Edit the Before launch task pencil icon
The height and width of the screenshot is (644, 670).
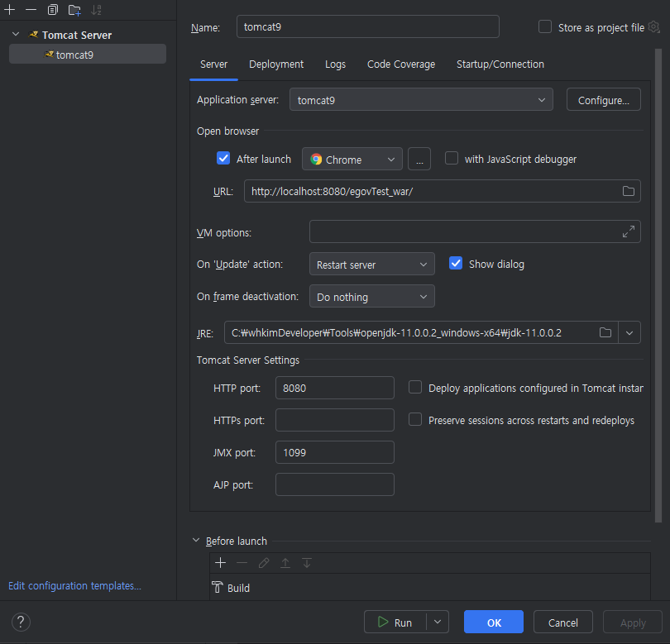pyautogui.click(x=264, y=563)
